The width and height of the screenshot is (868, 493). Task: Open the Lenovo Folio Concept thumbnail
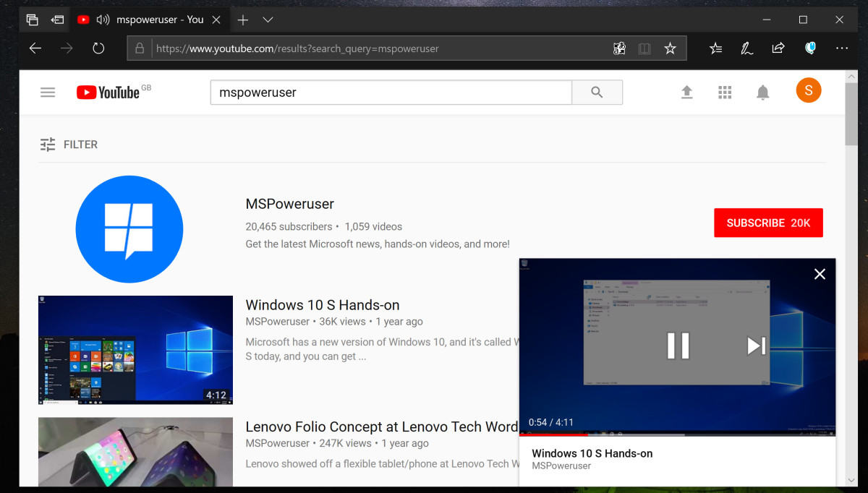[x=135, y=452]
